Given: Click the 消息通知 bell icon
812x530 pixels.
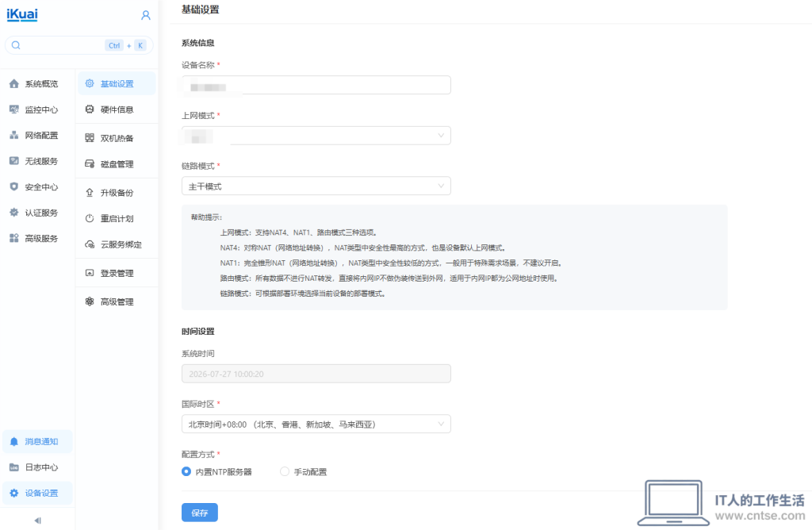Looking at the screenshot, I should (x=14, y=441).
